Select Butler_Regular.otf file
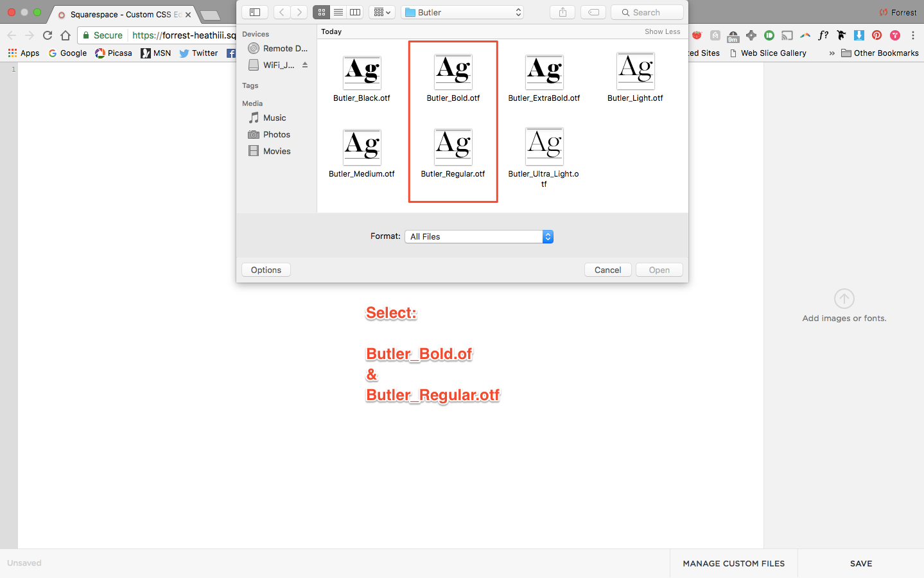Screen dimensions: 924x578 tap(453, 154)
